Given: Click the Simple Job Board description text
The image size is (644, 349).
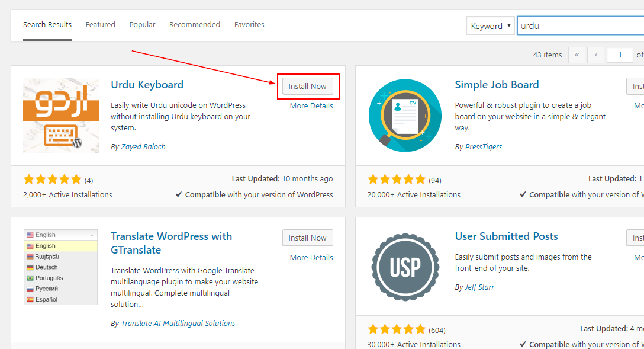Looking at the screenshot, I should [x=530, y=116].
